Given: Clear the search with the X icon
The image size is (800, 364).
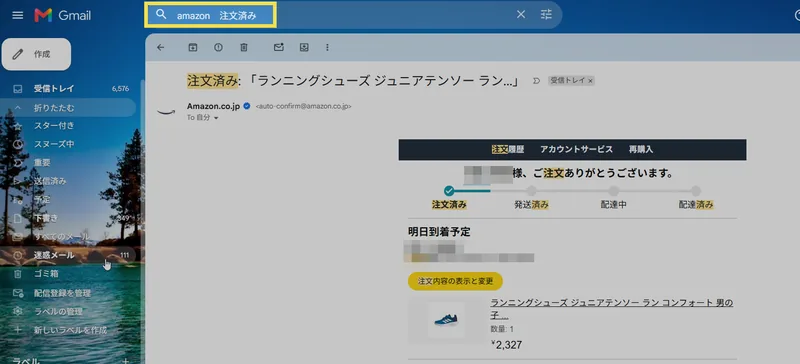Looking at the screenshot, I should click(x=520, y=15).
